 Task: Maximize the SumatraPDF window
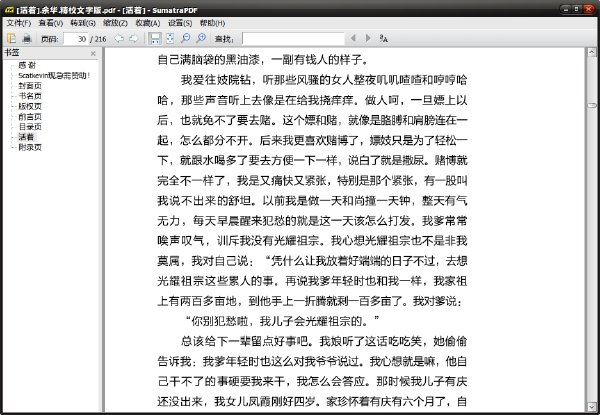click(x=577, y=9)
